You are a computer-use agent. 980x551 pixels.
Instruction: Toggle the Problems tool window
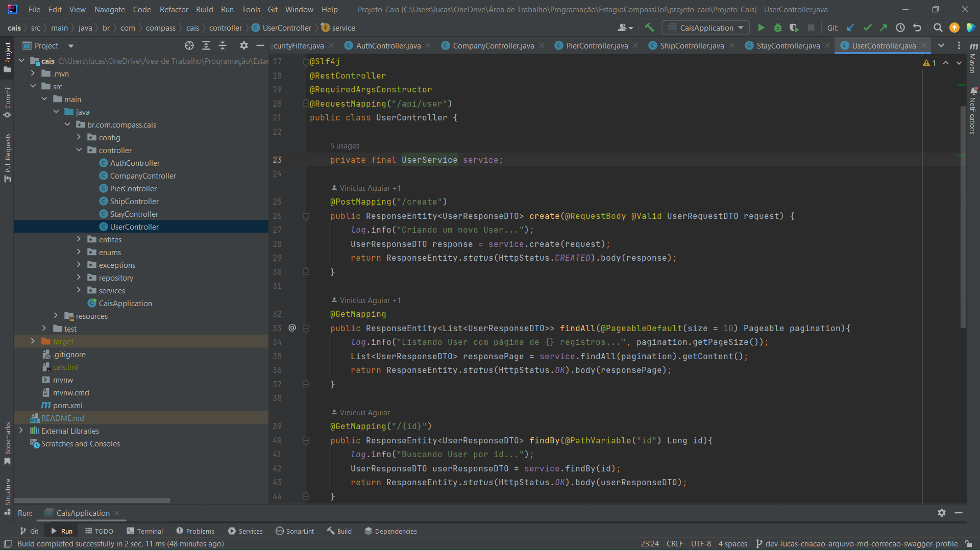pos(199,531)
